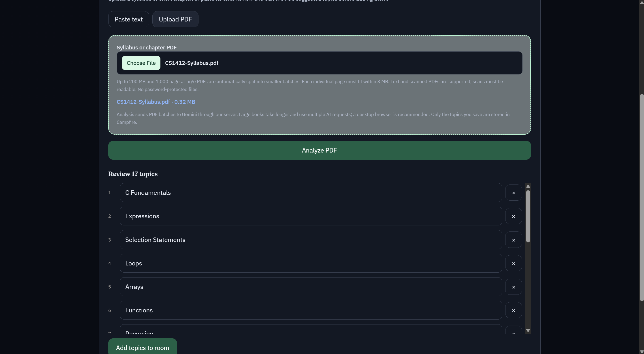Click the Review 17 topics heading
Screen dimensions: 644x354
point(133,174)
